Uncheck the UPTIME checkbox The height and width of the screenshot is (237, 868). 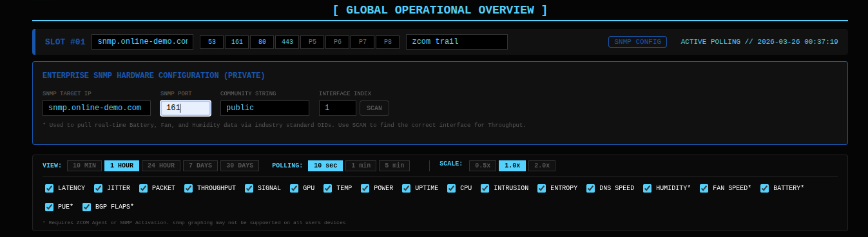coord(406,188)
